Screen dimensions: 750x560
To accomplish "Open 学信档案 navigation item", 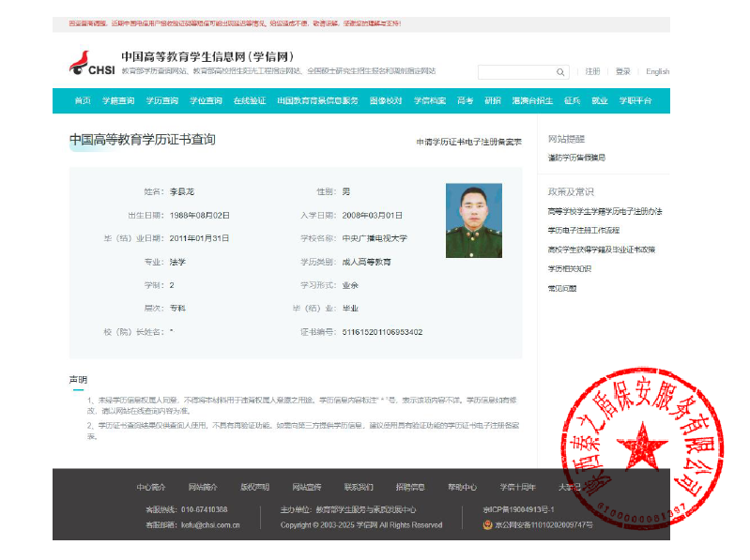I will (x=430, y=100).
